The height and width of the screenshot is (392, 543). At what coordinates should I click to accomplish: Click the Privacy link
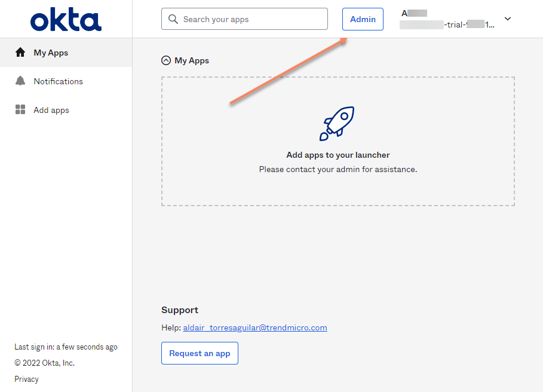tap(26, 378)
